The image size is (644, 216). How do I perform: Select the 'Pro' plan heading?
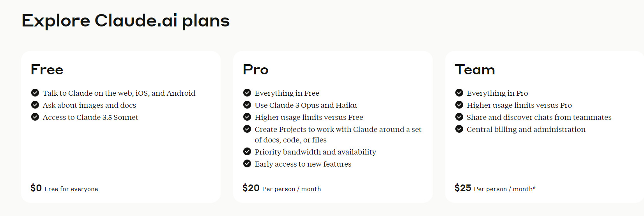point(256,70)
